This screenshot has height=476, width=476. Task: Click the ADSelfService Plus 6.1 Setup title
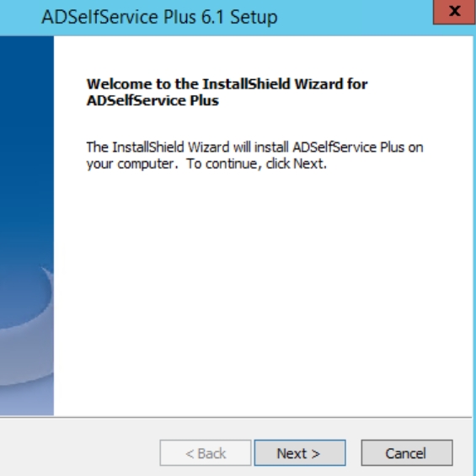pos(159,17)
